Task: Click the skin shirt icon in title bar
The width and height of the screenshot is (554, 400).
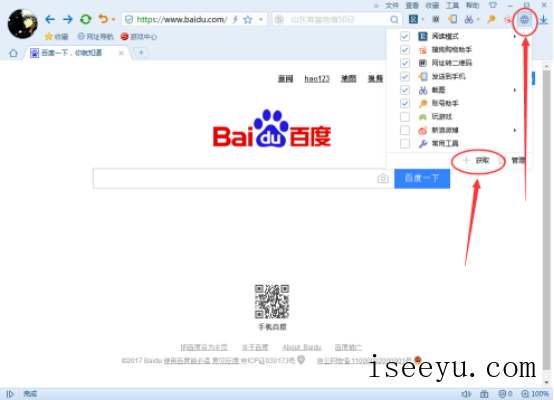Action: point(493,5)
